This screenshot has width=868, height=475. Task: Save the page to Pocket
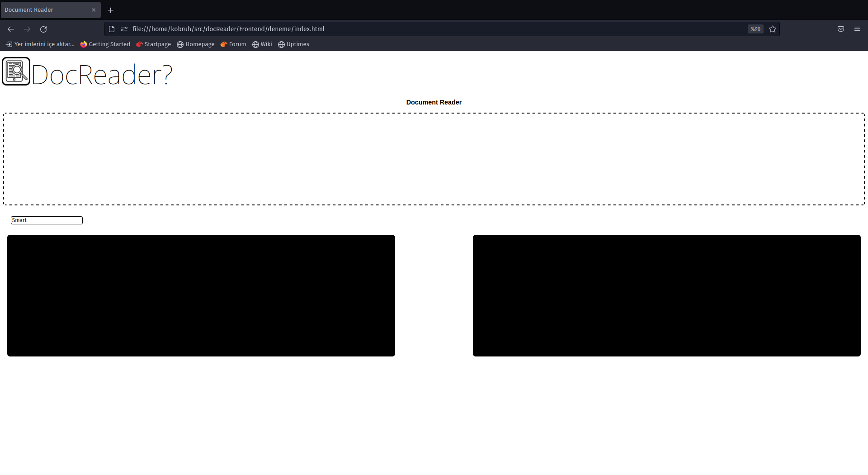pyautogui.click(x=841, y=29)
